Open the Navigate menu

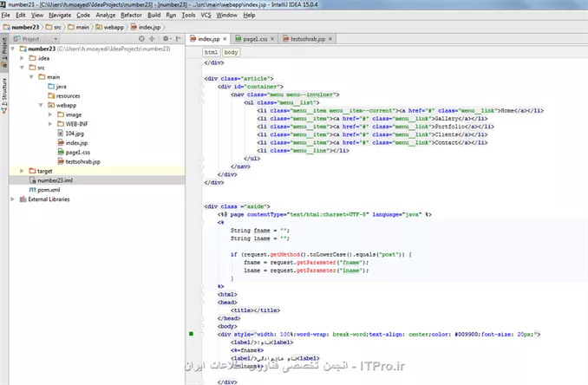point(60,15)
